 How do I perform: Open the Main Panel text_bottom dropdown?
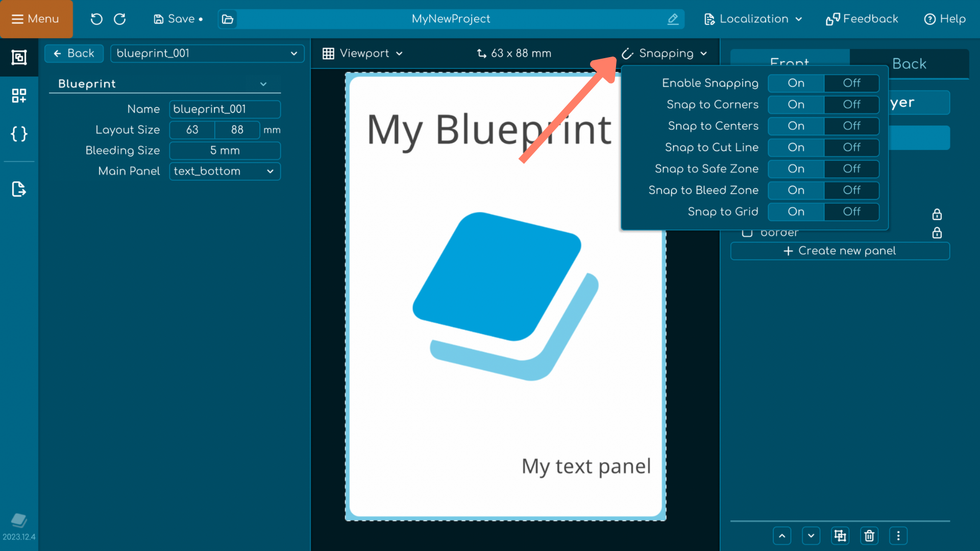coord(225,171)
